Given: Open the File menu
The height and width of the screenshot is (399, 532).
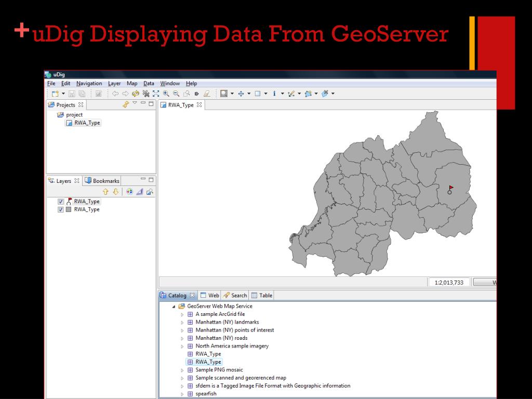Looking at the screenshot, I should point(51,84).
